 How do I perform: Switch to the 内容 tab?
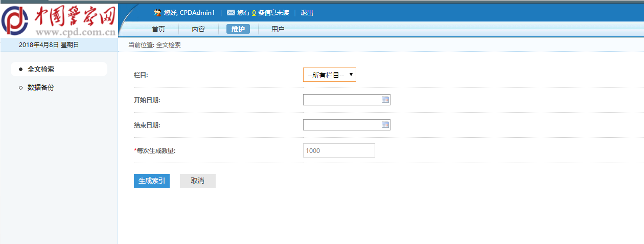(198, 29)
